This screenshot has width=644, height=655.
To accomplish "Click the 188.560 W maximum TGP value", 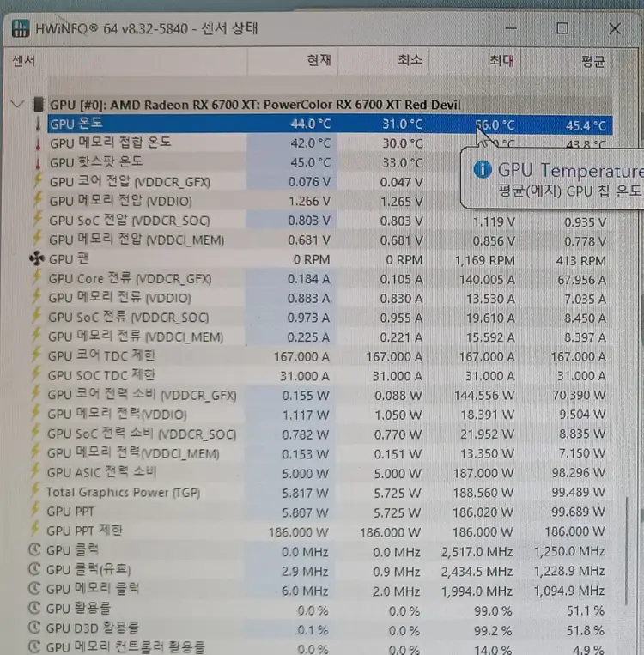I will [x=483, y=493].
